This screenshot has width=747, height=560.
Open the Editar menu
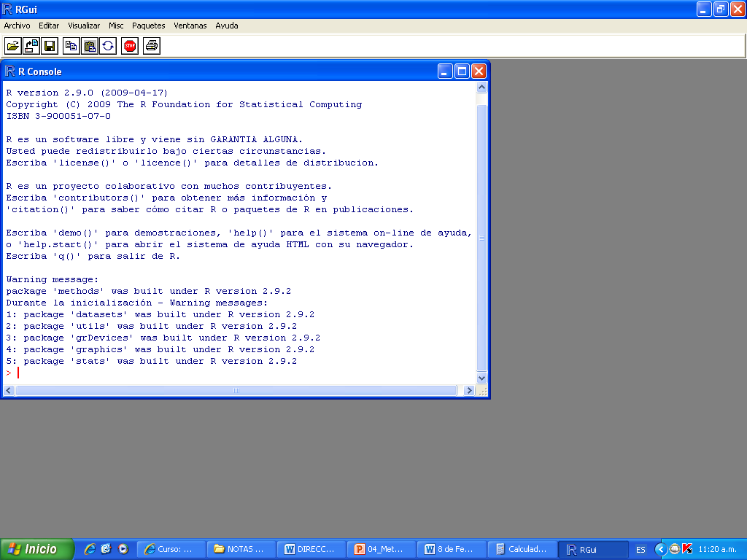click(49, 26)
